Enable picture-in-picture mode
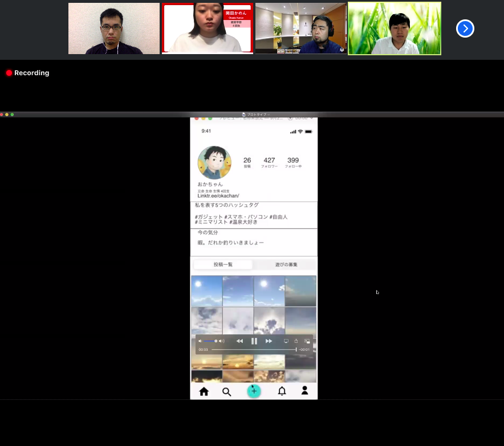The height and width of the screenshot is (446, 504). tap(307, 341)
